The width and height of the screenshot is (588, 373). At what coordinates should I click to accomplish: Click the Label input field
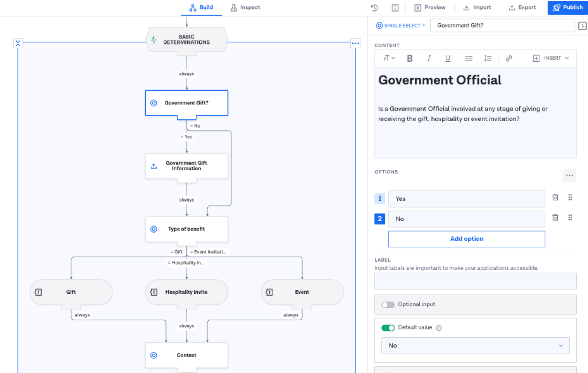tap(475, 281)
